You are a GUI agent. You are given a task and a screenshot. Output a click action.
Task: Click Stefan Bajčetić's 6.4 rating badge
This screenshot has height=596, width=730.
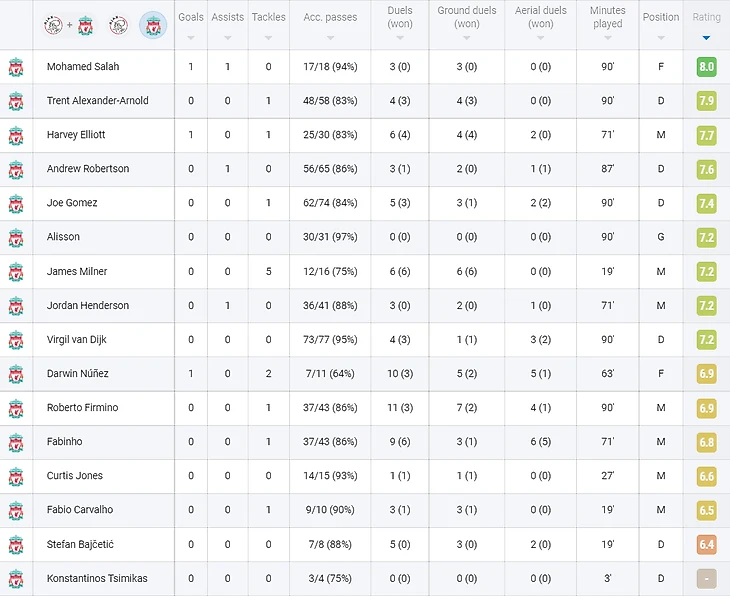click(x=706, y=544)
